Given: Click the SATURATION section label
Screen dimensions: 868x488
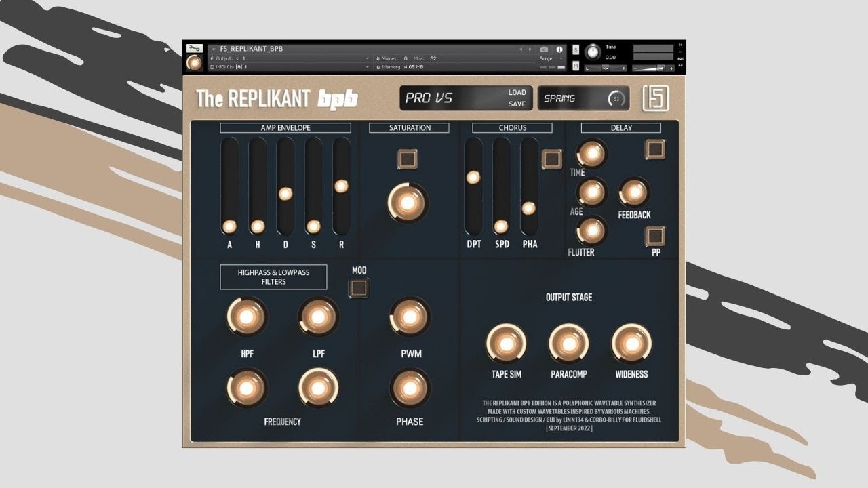Looking at the screenshot, I should 410,127.
